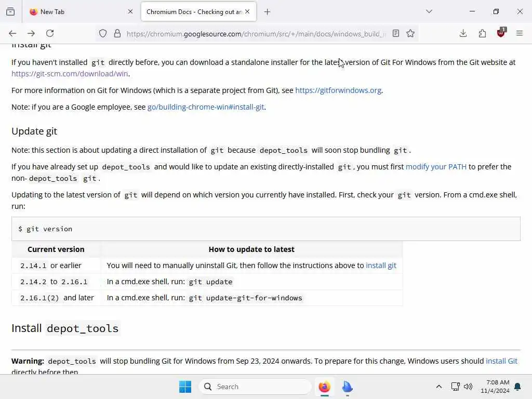Open the network status tray icon
The width and height of the screenshot is (532, 399).
pos(455,387)
